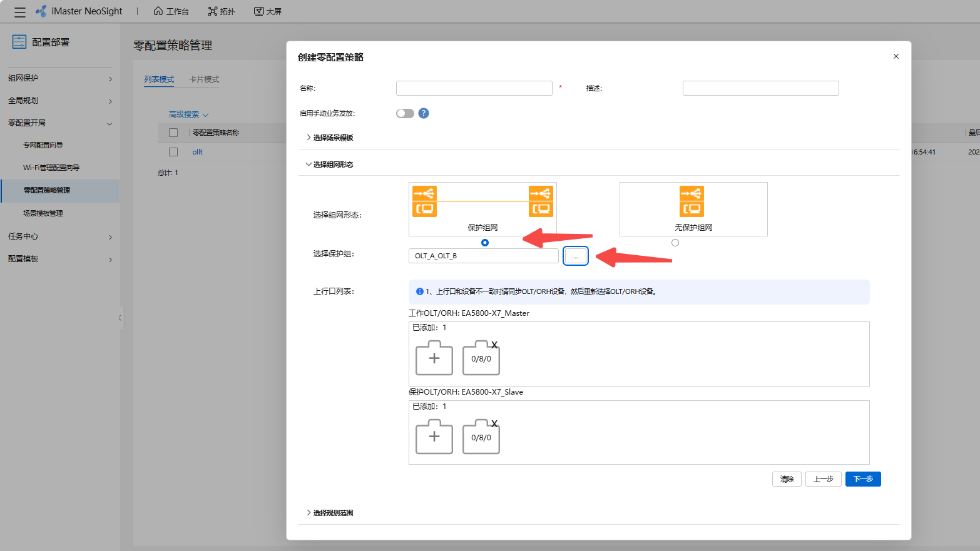Screen dimensions: 980x551
Task: Remove 0/8/0 port from EA5800-X7_Master
Action: [x=494, y=345]
